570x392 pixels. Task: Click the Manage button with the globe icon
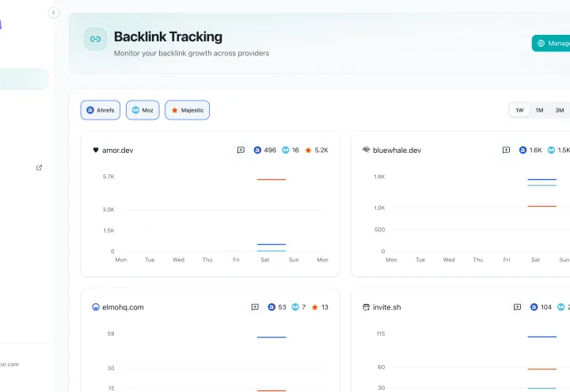tap(551, 44)
